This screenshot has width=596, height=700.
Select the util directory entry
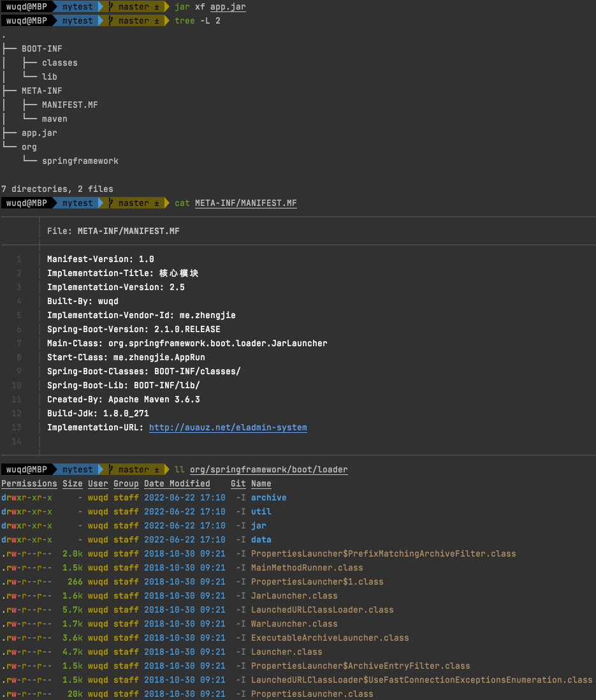click(x=260, y=511)
